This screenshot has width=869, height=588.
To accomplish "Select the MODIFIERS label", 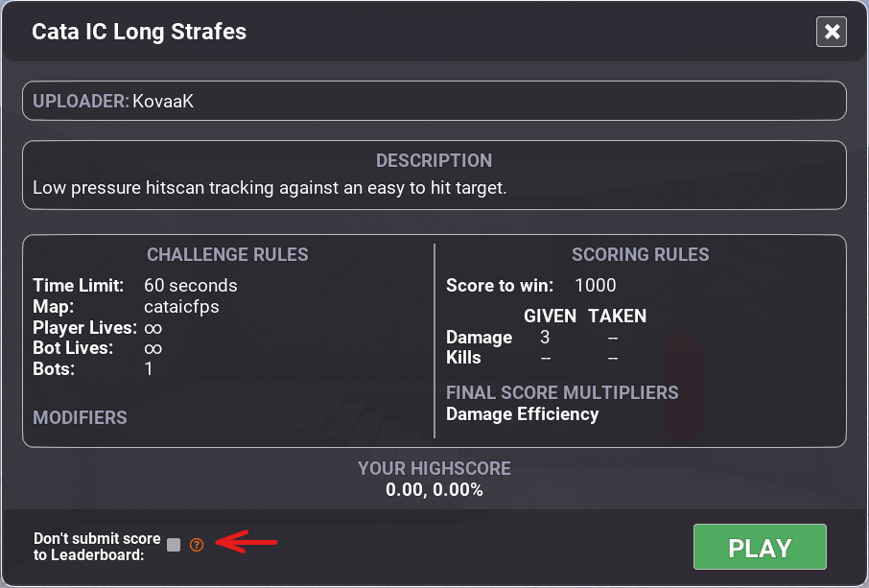I will 83,417.
